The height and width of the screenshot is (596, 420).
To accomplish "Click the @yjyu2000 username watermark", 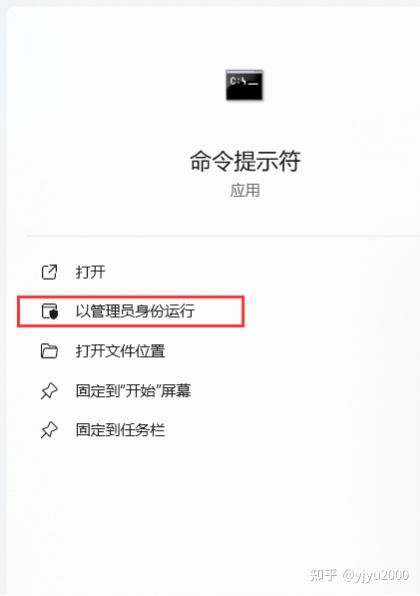I will pyautogui.click(x=376, y=575).
